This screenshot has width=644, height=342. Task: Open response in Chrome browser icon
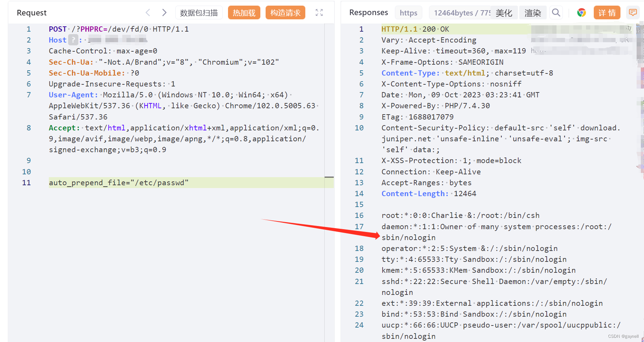(581, 13)
